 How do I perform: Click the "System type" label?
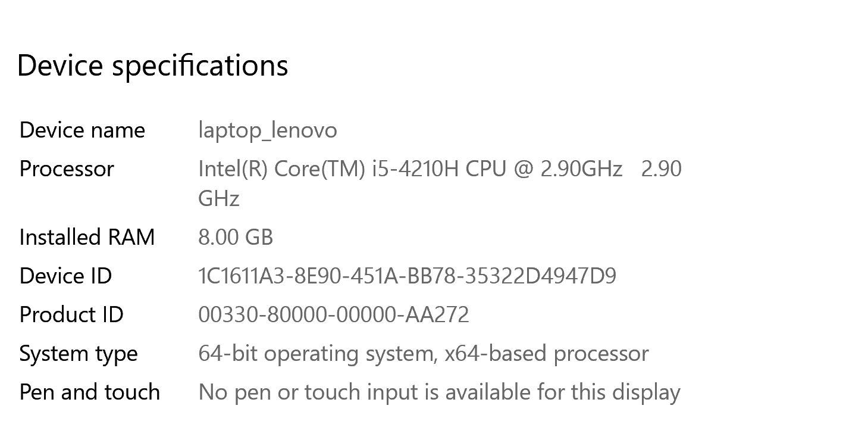point(79,354)
